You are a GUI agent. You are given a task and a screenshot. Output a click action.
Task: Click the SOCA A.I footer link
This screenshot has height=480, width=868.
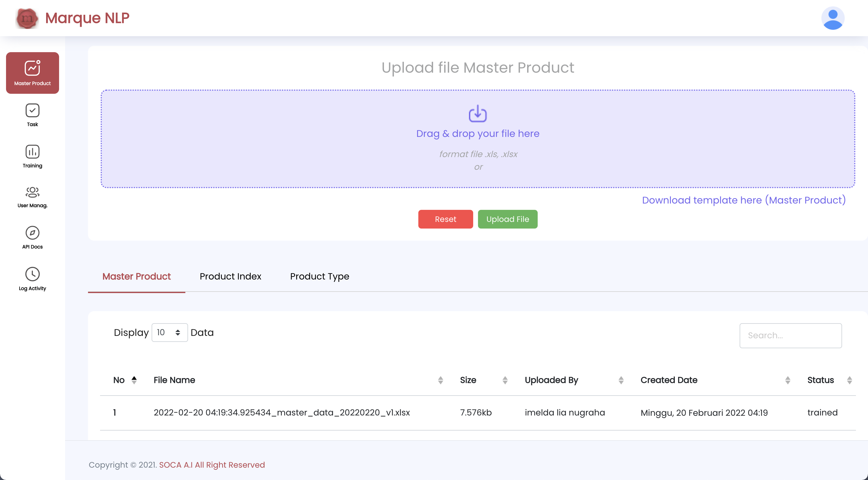point(212,465)
